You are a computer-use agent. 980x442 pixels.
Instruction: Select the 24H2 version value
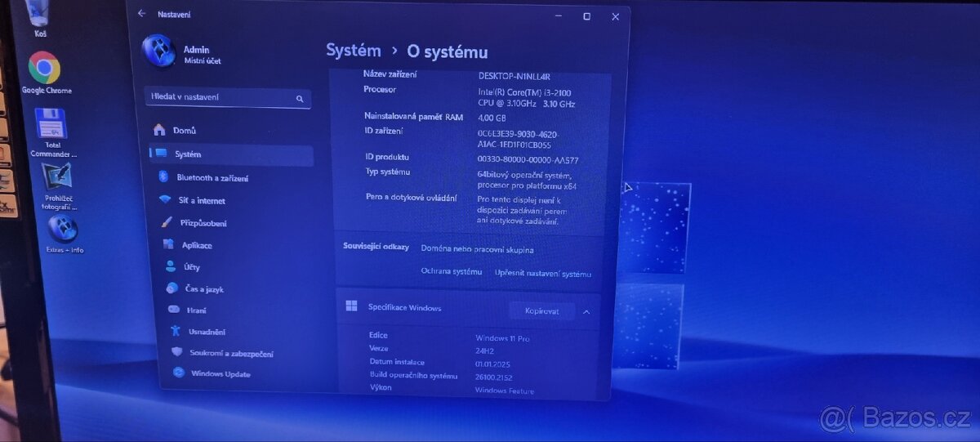(484, 351)
